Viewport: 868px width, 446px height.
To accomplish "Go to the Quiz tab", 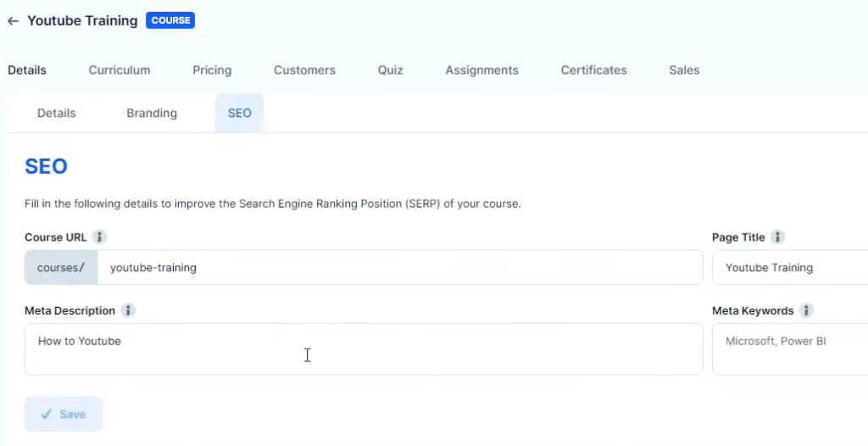I will pos(390,70).
